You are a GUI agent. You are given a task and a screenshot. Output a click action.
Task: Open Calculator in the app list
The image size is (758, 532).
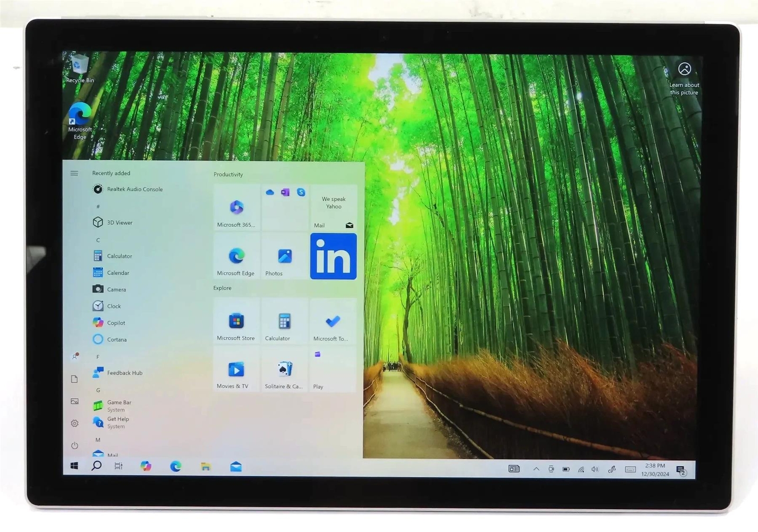[x=112, y=256]
